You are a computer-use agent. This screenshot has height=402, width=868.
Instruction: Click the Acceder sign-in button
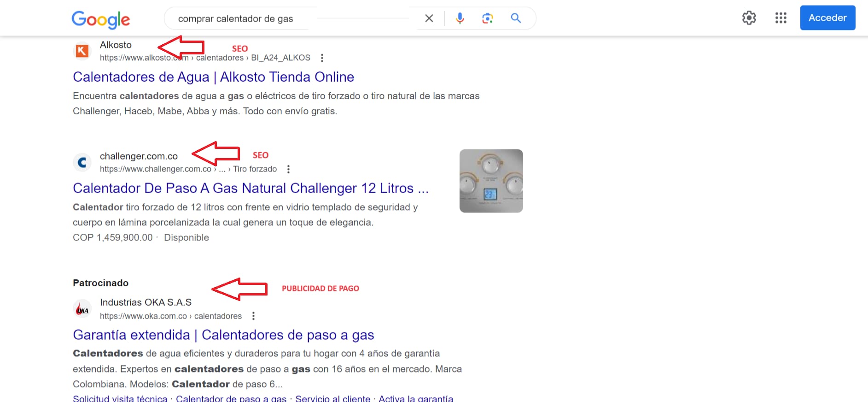pos(827,18)
